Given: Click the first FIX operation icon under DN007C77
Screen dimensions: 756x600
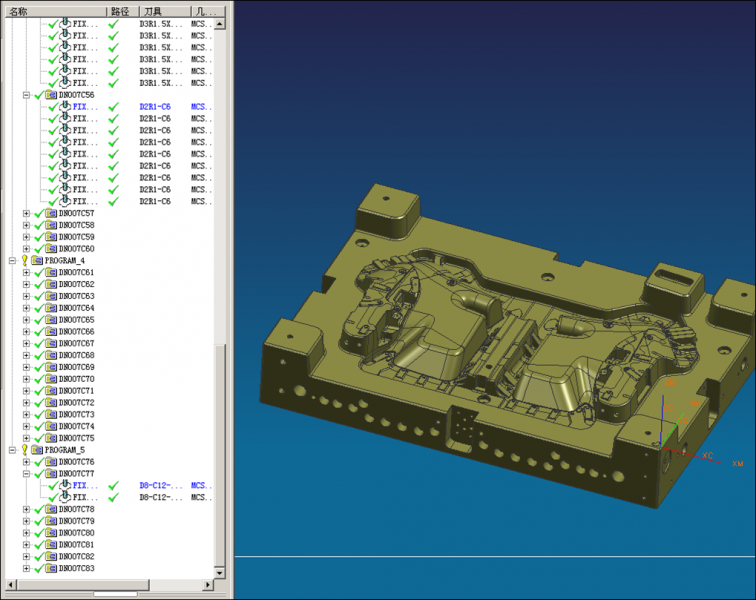Looking at the screenshot, I should click(65, 486).
